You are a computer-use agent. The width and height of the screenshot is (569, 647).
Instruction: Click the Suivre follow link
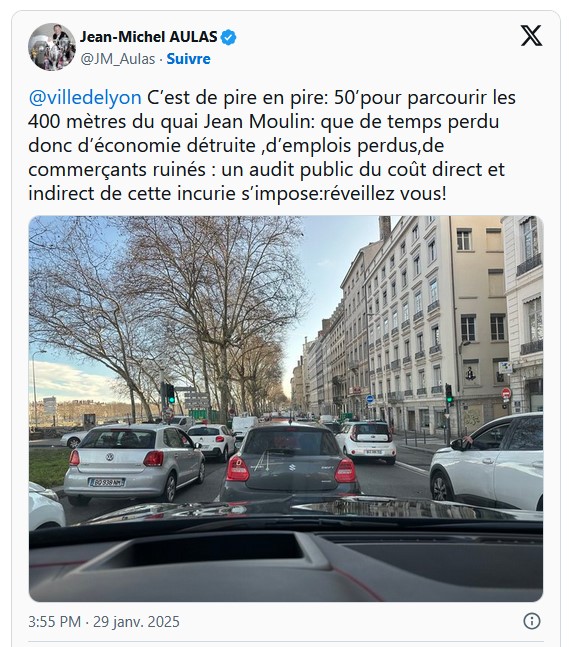188,59
